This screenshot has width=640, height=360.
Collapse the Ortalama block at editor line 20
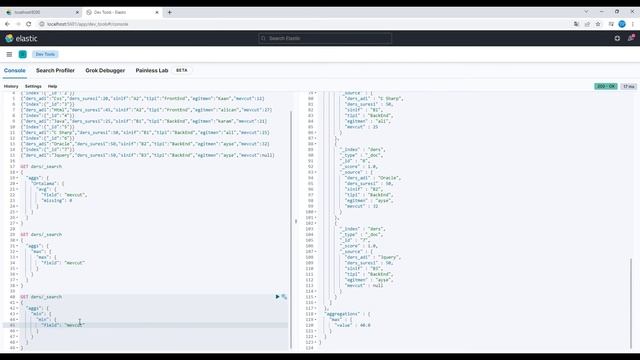[x=17, y=184]
